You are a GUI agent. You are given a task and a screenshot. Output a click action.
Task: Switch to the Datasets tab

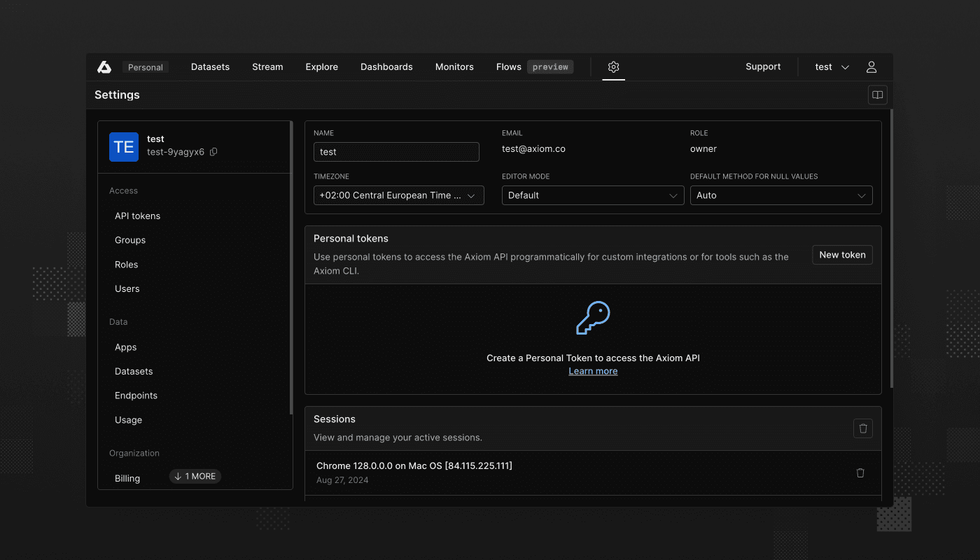tap(210, 66)
